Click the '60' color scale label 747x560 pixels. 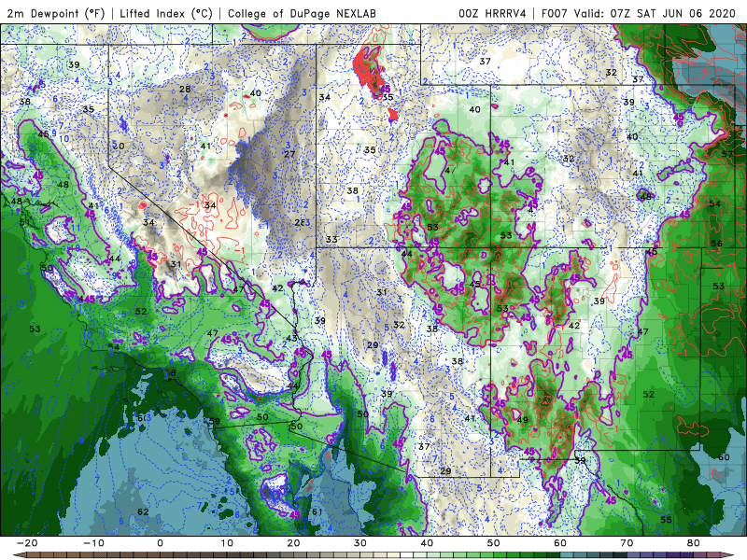(560, 543)
